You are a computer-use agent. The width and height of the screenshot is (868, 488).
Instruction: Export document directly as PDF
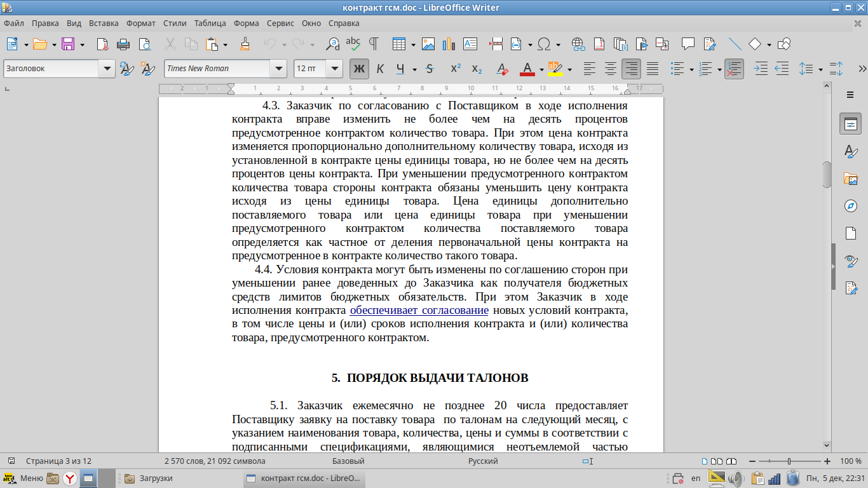(x=102, y=44)
